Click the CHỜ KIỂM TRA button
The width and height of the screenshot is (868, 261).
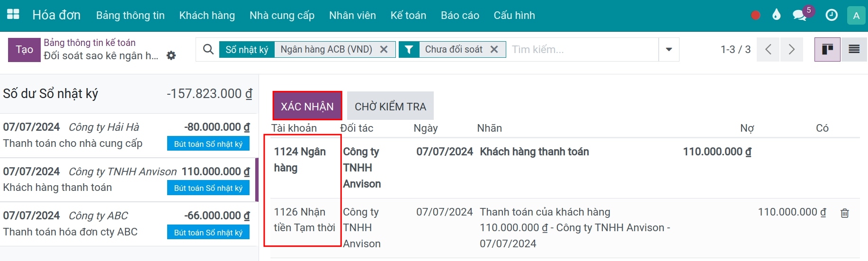point(390,106)
